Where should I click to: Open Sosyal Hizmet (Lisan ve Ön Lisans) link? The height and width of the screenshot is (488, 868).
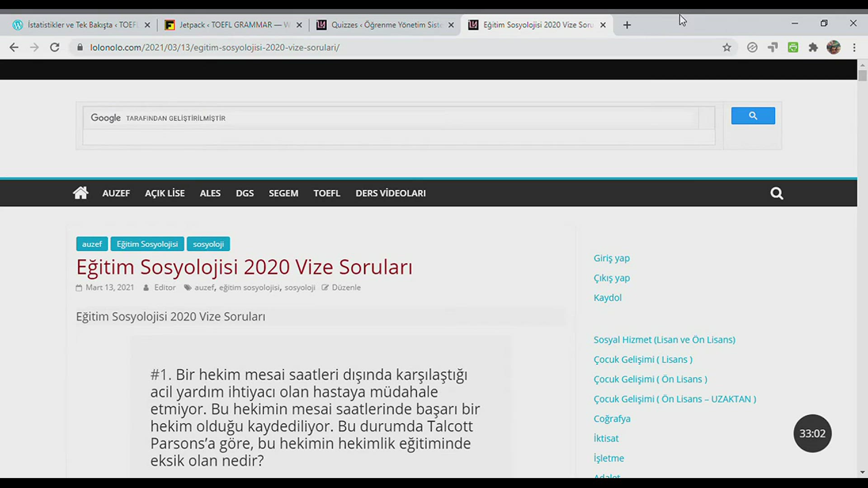pyautogui.click(x=664, y=340)
